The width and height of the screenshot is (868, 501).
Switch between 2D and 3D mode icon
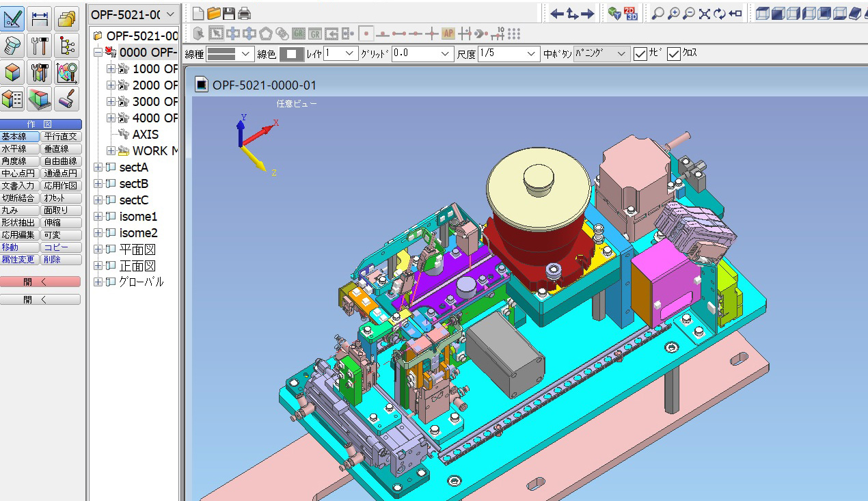click(630, 13)
